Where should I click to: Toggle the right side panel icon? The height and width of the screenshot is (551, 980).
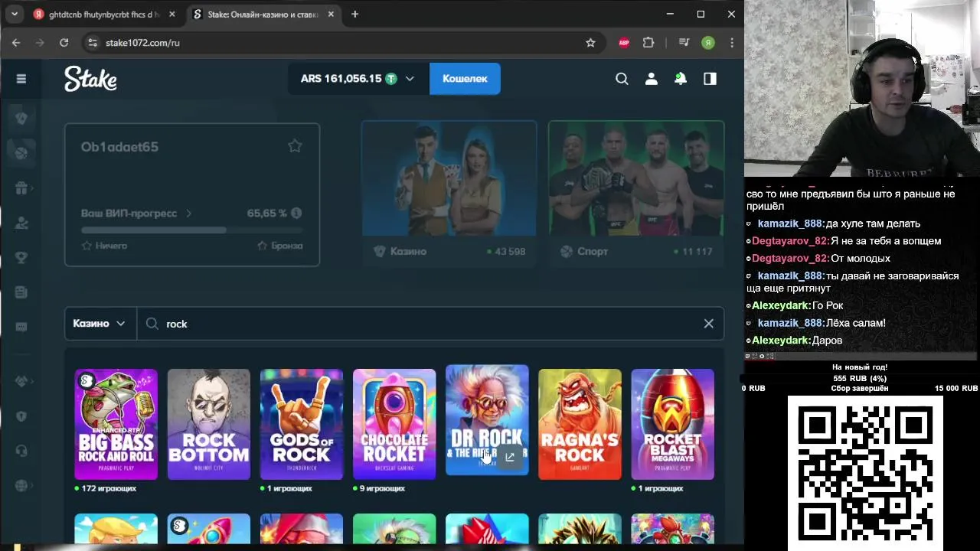coord(710,79)
